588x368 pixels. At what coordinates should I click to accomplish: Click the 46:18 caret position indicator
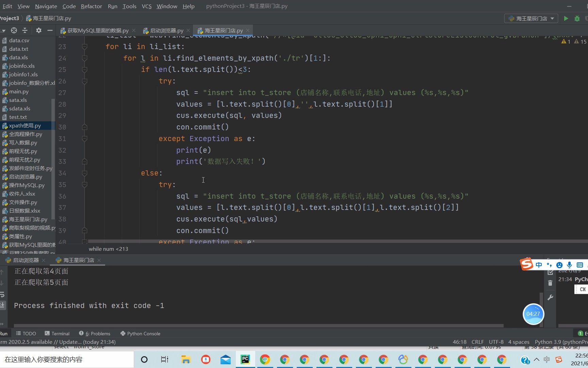459,342
